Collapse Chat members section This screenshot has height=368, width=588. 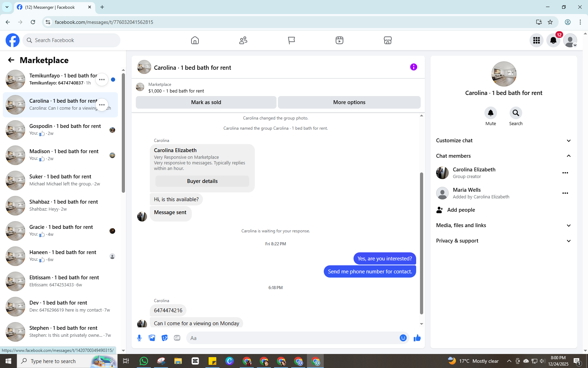pyautogui.click(x=504, y=156)
